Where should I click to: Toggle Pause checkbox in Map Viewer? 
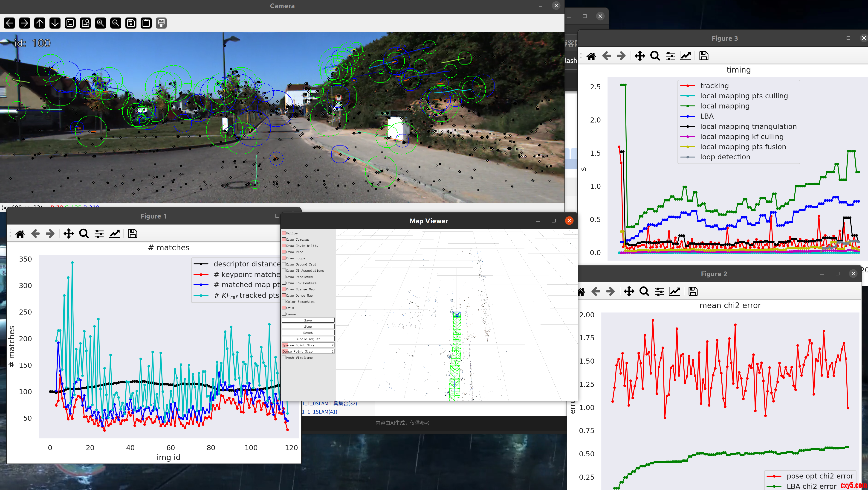[x=284, y=314]
